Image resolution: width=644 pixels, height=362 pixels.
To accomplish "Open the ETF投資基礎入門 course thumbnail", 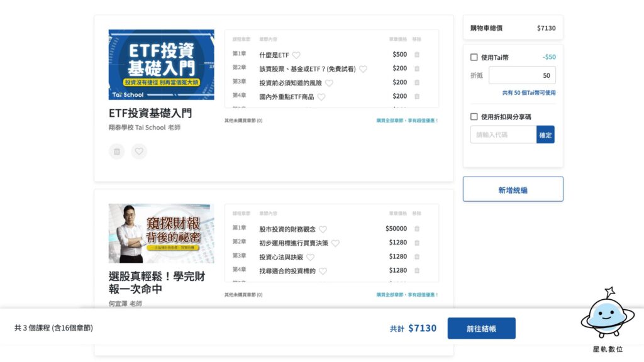I will pyautogui.click(x=161, y=65).
